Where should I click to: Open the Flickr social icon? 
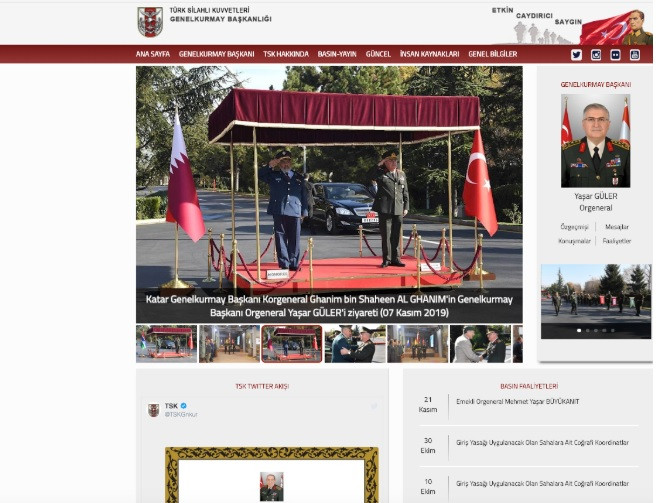[615, 55]
